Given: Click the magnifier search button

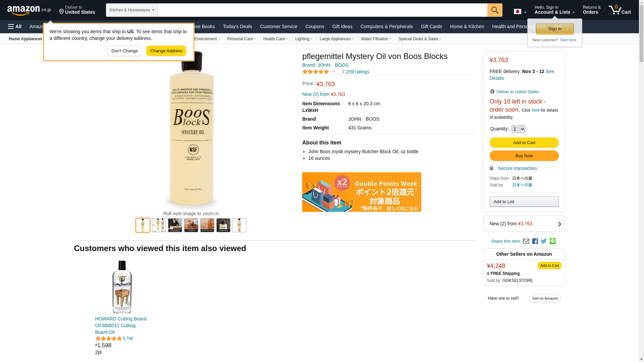Looking at the screenshot, I should pyautogui.click(x=495, y=10).
